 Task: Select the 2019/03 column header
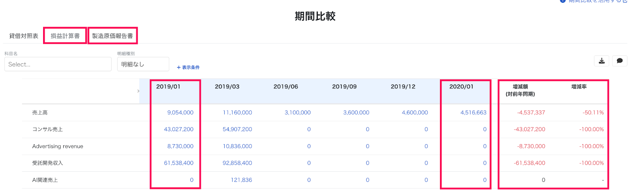[x=227, y=87]
